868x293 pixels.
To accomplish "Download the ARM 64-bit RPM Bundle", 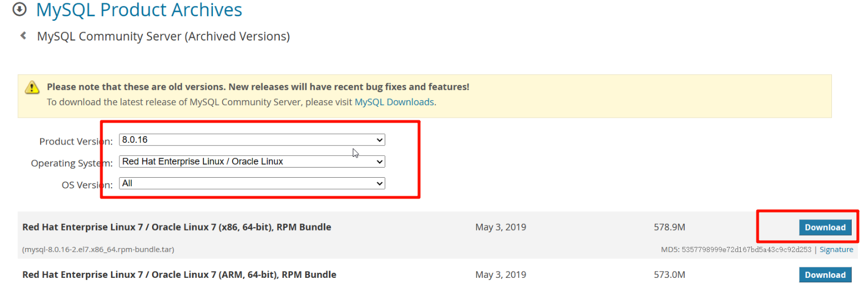I will 825,274.
